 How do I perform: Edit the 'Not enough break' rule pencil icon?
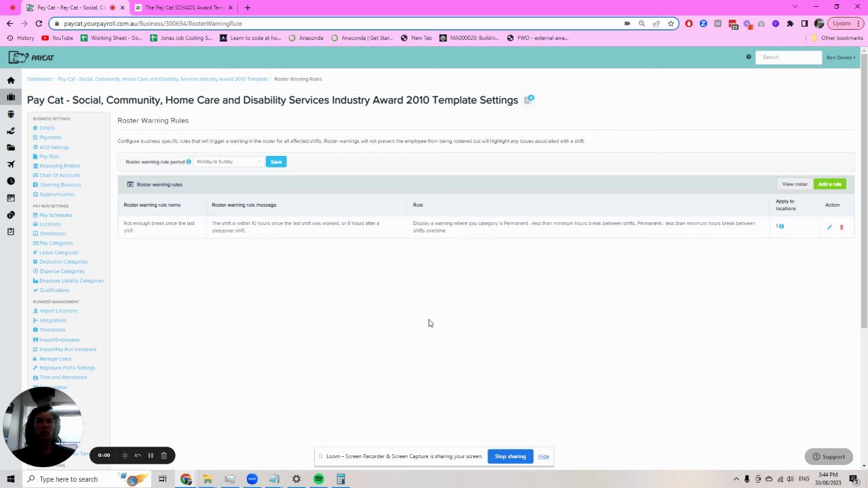829,227
